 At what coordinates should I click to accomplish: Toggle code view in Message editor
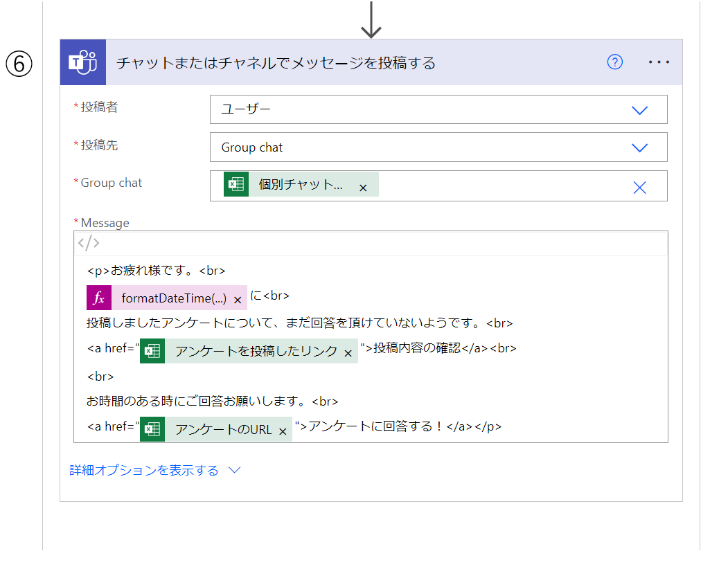pyautogui.click(x=88, y=243)
